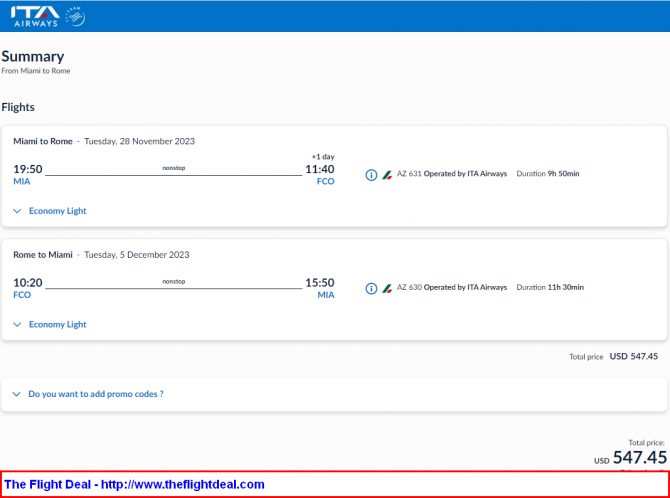Click FCO arrival airport code at 11:40
This screenshot has width=670, height=498.
(x=326, y=181)
